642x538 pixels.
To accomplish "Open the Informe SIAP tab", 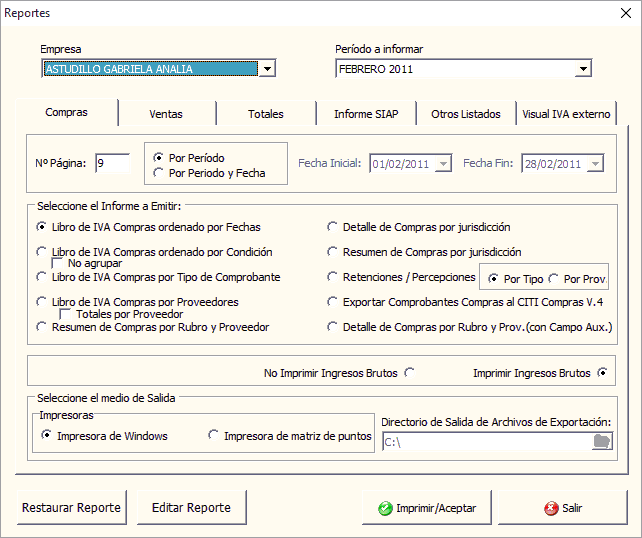I will pyautogui.click(x=366, y=114).
